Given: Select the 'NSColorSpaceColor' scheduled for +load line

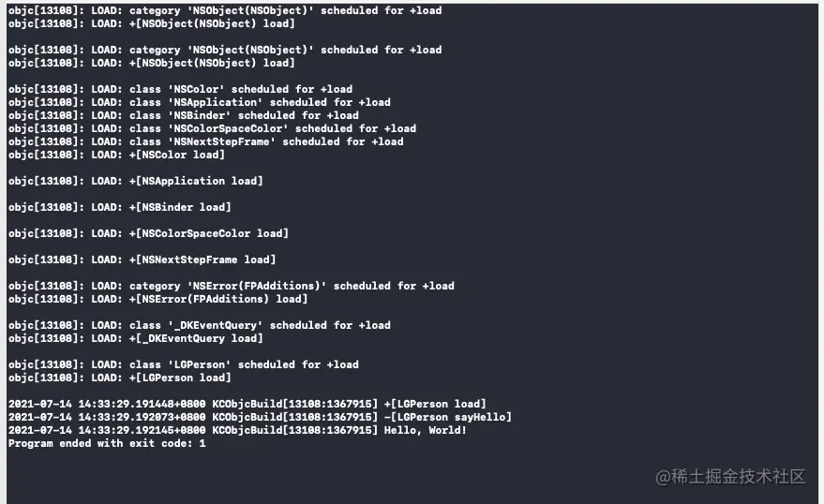Looking at the screenshot, I should 212,128.
